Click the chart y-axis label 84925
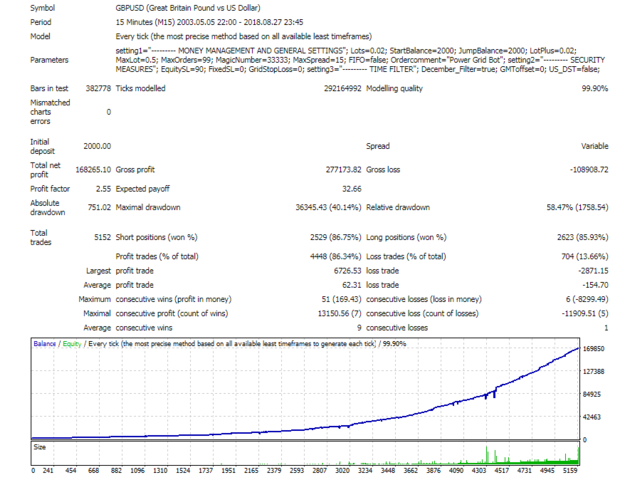Image resolution: width=640 pixels, height=480 pixels. click(592, 394)
